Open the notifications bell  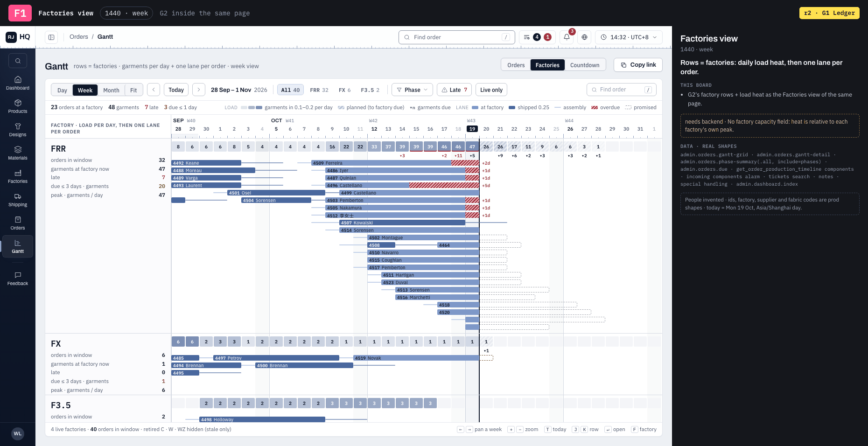coord(567,37)
